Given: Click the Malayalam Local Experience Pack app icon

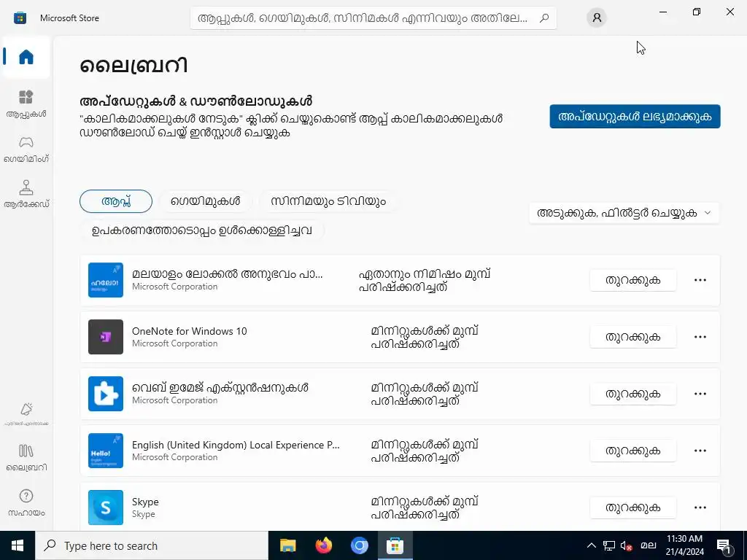Looking at the screenshot, I should pyautogui.click(x=106, y=280).
